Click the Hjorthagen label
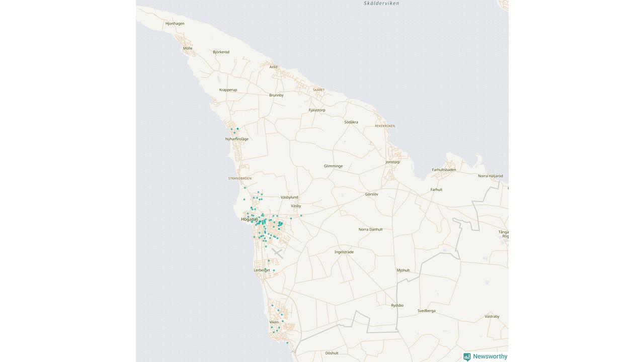 point(175,24)
